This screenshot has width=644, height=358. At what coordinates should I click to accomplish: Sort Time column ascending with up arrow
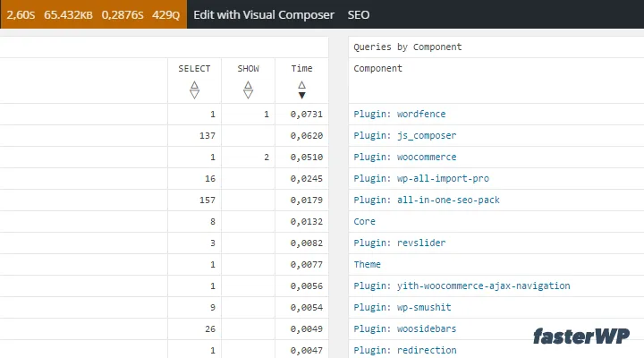[x=302, y=85]
